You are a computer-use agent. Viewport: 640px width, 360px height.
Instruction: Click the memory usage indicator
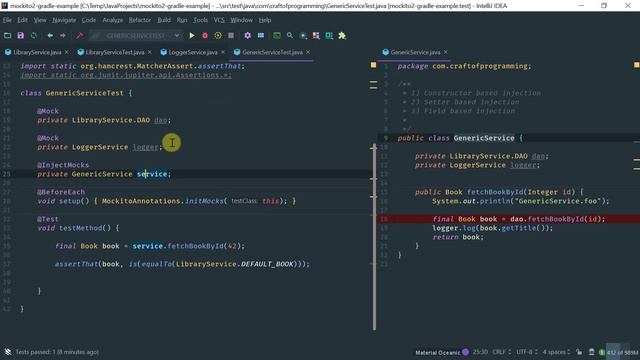coord(622,352)
